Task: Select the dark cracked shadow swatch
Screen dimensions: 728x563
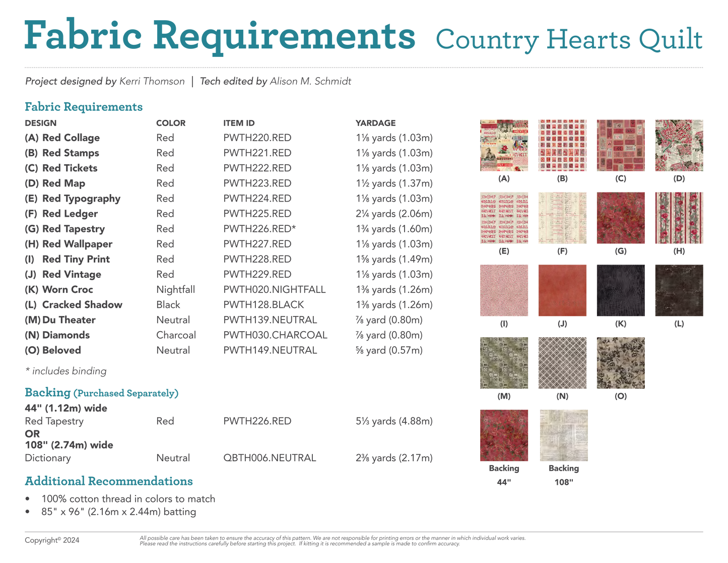Action: (679, 290)
